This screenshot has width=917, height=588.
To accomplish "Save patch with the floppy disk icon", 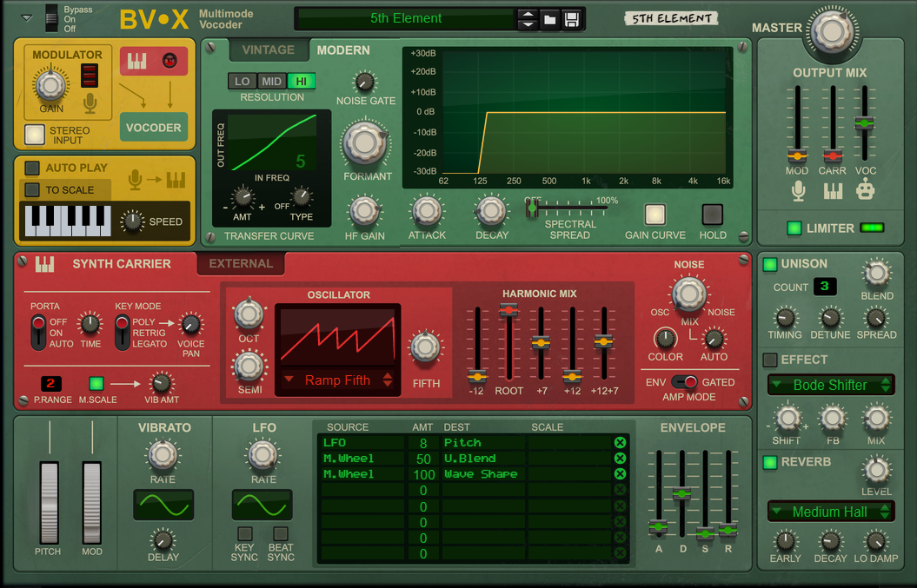I will click(x=572, y=20).
